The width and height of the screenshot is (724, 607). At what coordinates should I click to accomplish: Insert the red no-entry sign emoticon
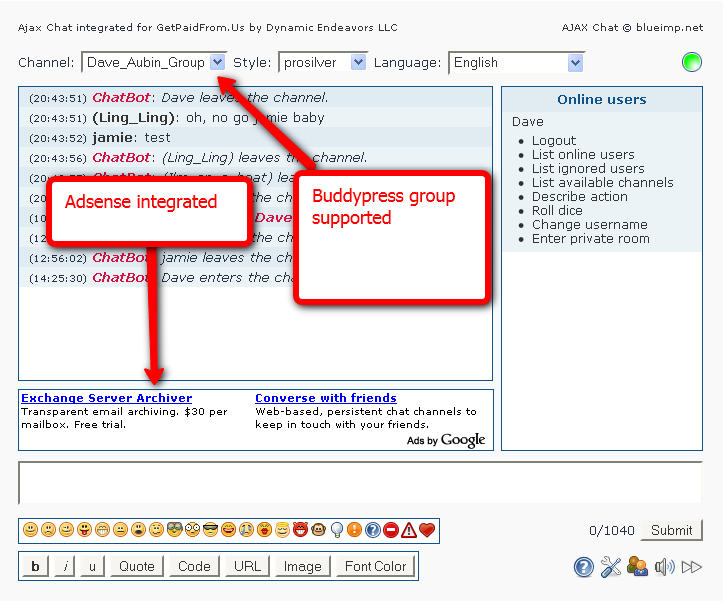[x=391, y=530]
